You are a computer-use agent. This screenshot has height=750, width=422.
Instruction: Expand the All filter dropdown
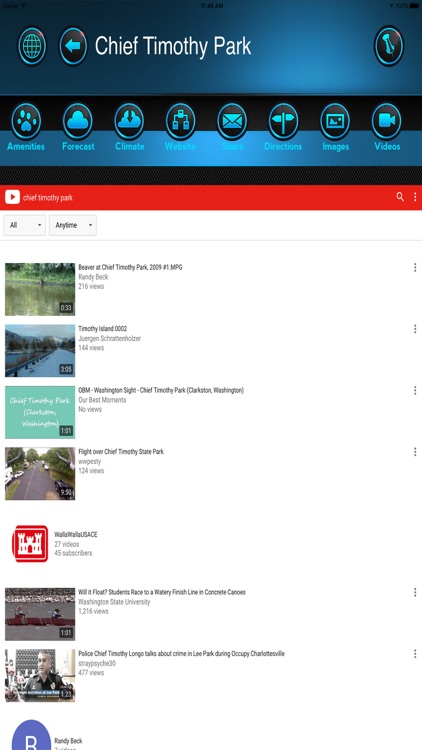[24, 225]
